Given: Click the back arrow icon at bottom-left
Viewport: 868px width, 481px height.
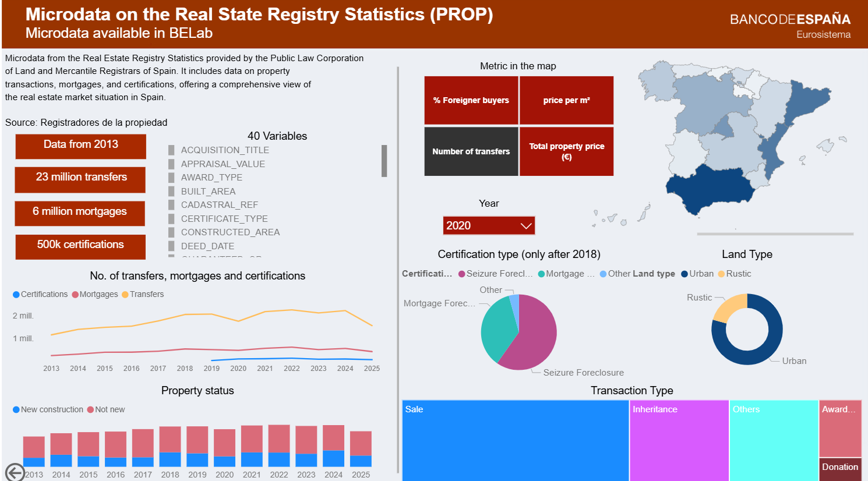Looking at the screenshot, I should pyautogui.click(x=15, y=472).
